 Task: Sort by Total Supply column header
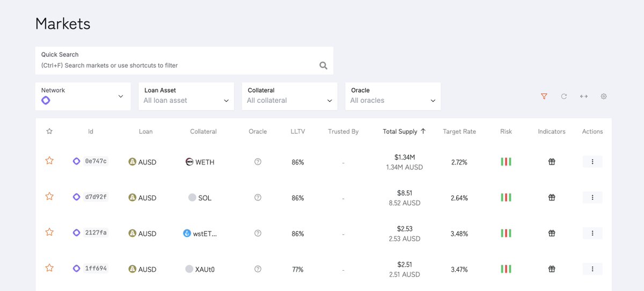point(404,131)
